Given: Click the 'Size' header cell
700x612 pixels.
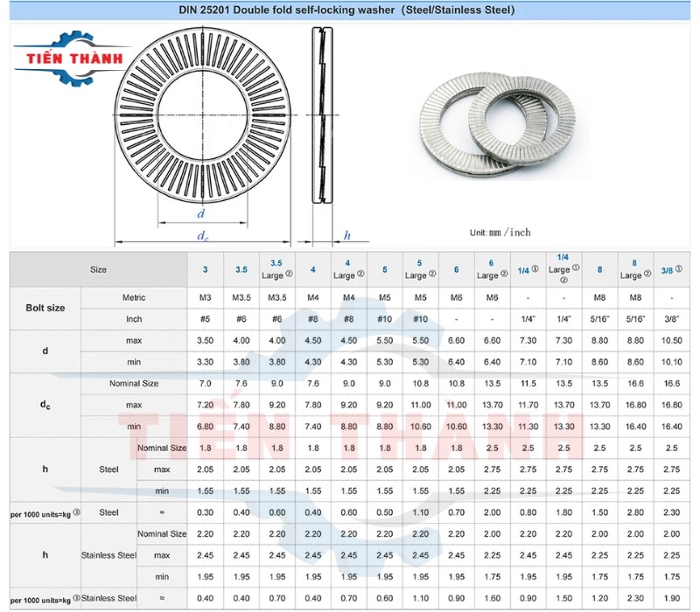Looking at the screenshot, I should coord(98,269).
